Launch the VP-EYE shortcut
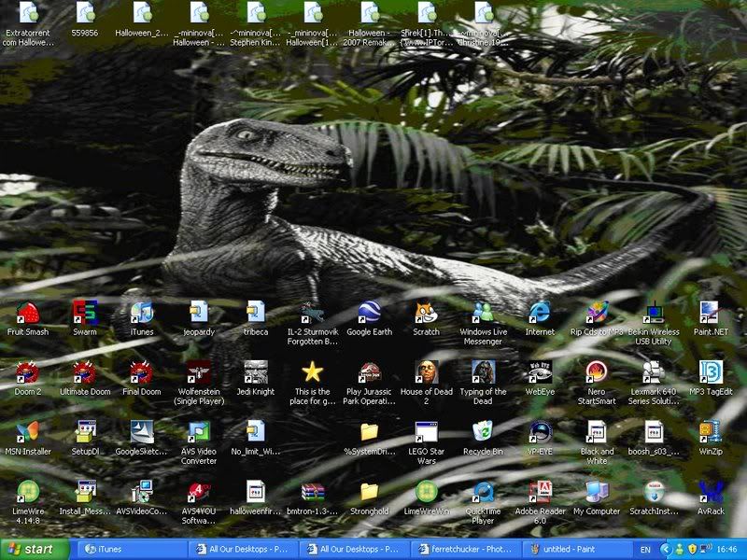Image resolution: width=747 pixels, height=560 pixels. 540,432
